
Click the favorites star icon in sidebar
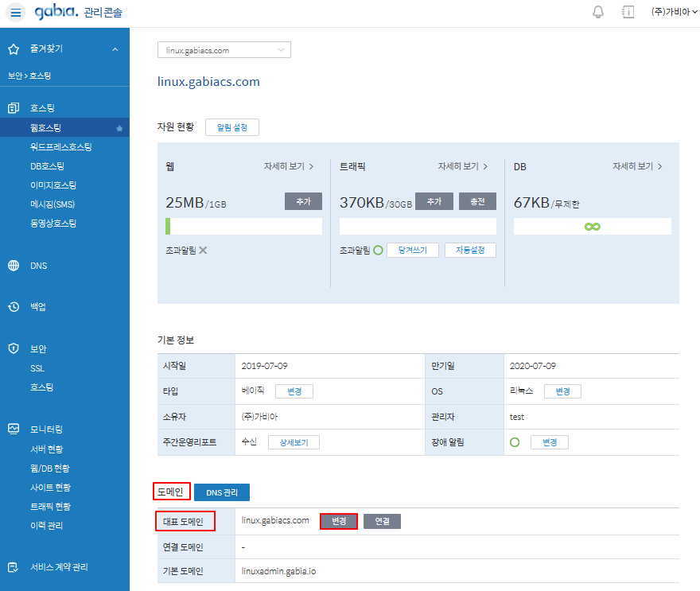(x=14, y=49)
